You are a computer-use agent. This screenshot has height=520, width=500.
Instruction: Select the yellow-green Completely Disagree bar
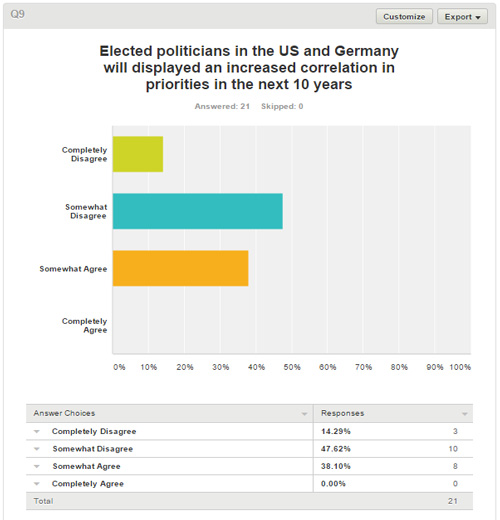click(x=138, y=154)
